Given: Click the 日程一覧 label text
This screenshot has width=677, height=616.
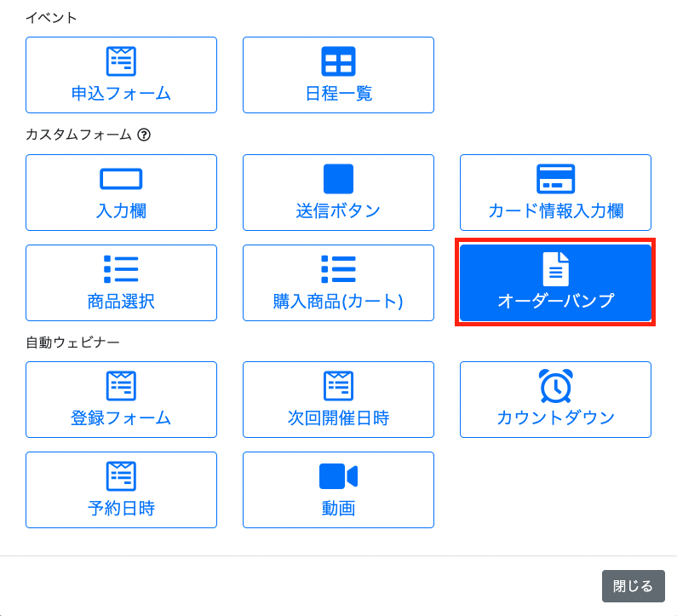Looking at the screenshot, I should [x=338, y=94].
